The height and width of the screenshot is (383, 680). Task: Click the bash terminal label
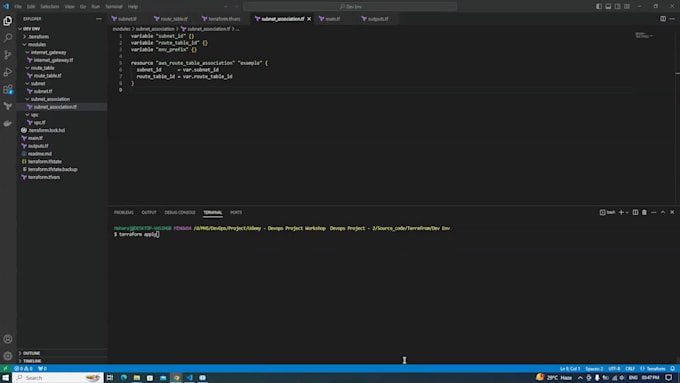(608, 213)
